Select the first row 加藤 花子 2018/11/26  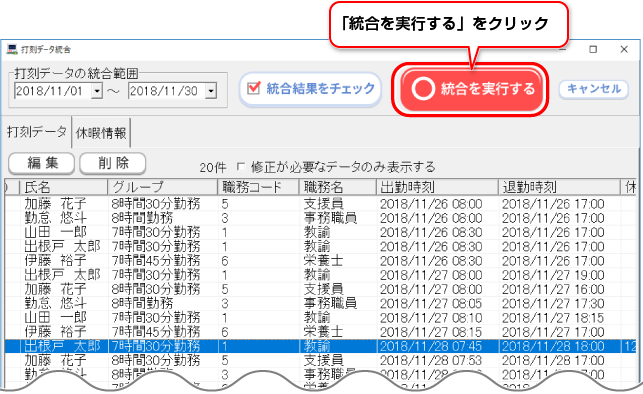(x=320, y=204)
